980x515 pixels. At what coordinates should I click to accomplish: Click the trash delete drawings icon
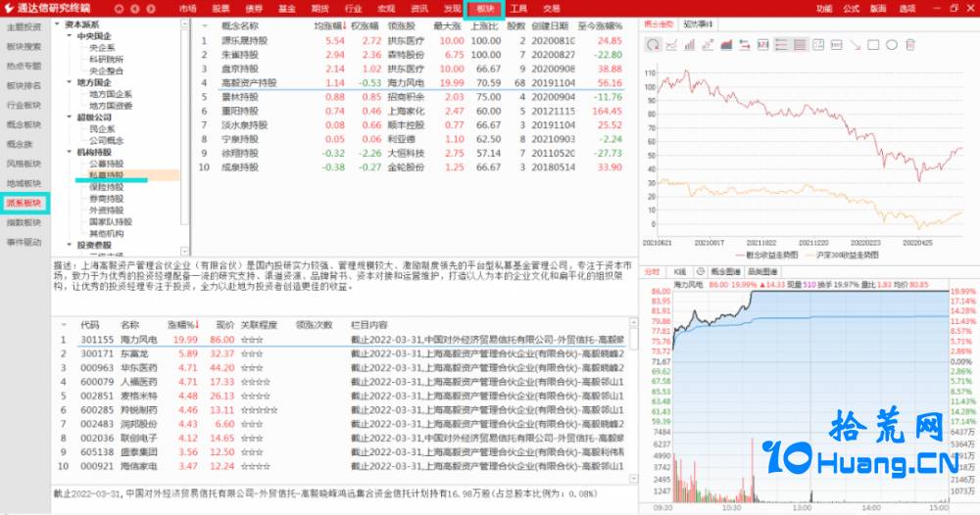[x=910, y=45]
